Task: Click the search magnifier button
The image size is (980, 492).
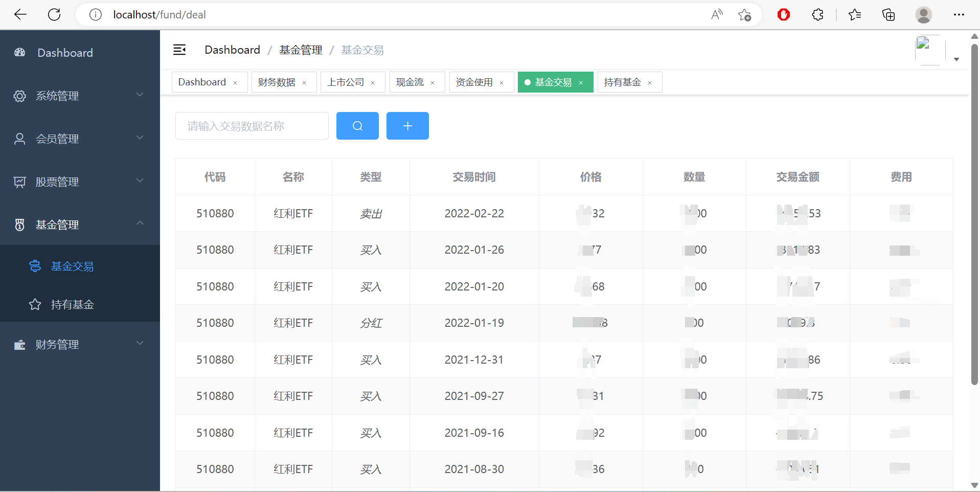Action: click(357, 126)
